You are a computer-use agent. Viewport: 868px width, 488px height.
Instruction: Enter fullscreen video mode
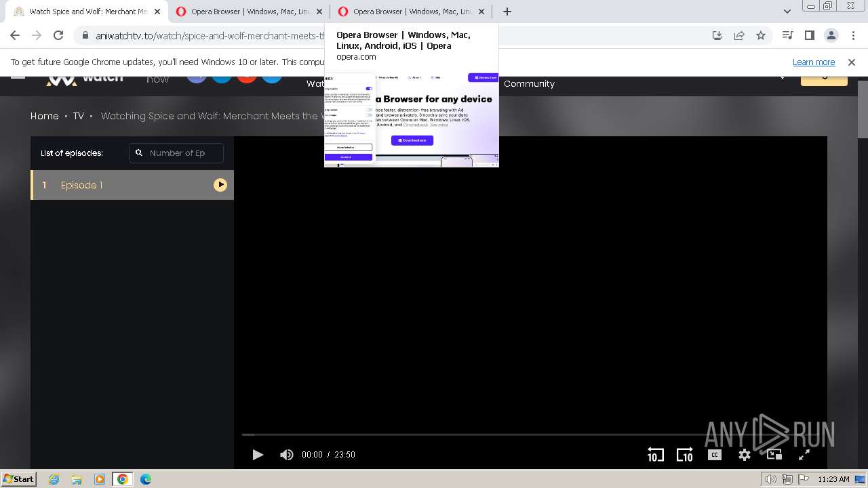[804, 455]
